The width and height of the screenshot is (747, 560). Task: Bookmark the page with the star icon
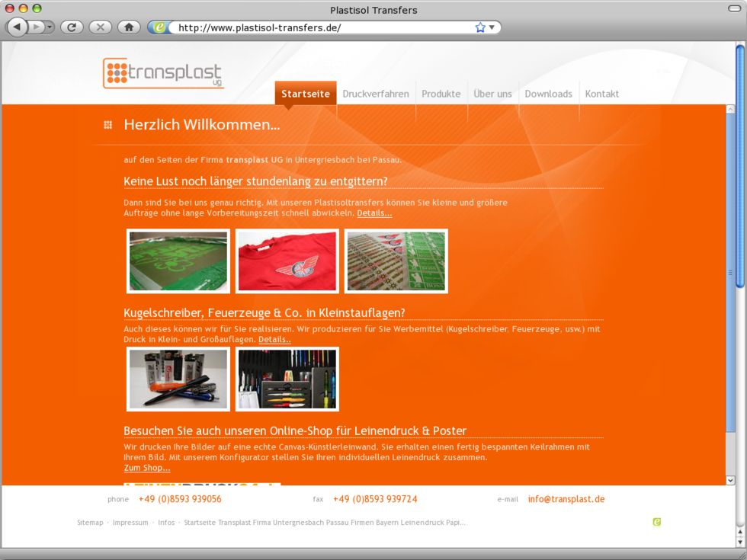pos(480,27)
